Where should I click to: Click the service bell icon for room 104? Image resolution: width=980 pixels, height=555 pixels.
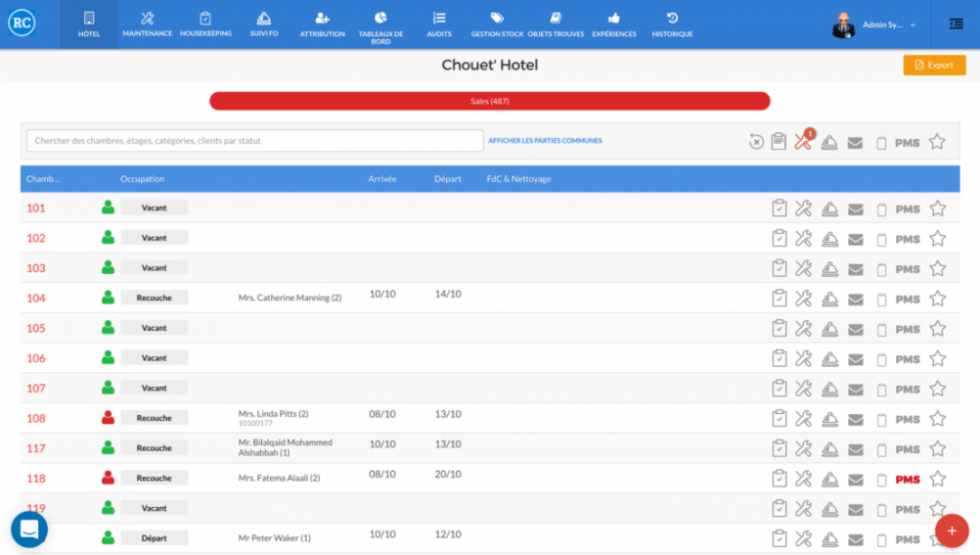pyautogui.click(x=829, y=299)
